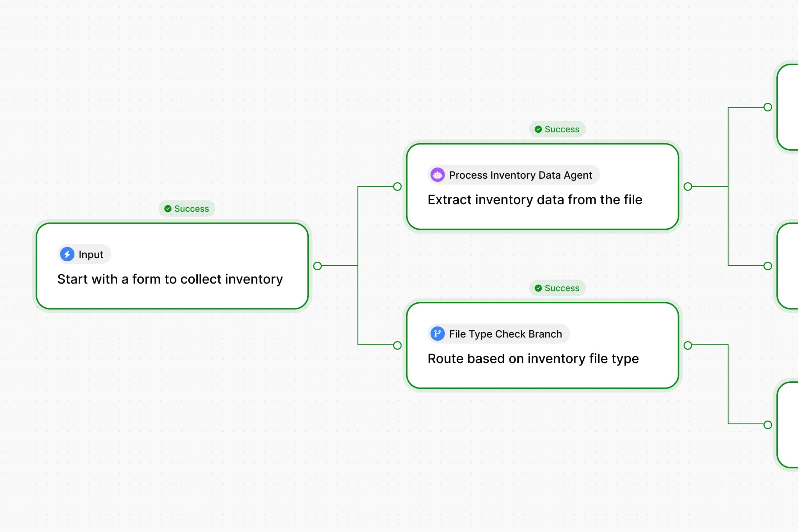The image size is (798, 532).
Task: Select the Success badge above File Type Check Branch
Action: pyautogui.click(x=557, y=288)
